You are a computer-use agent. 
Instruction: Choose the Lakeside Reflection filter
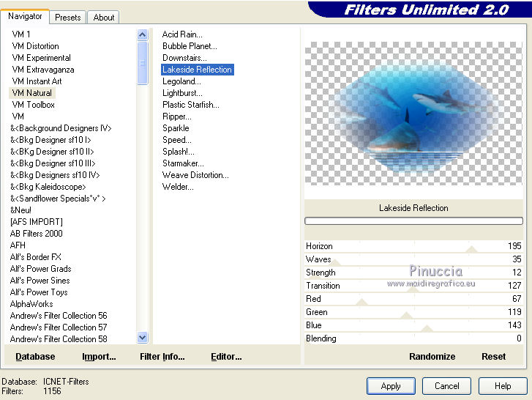click(197, 70)
